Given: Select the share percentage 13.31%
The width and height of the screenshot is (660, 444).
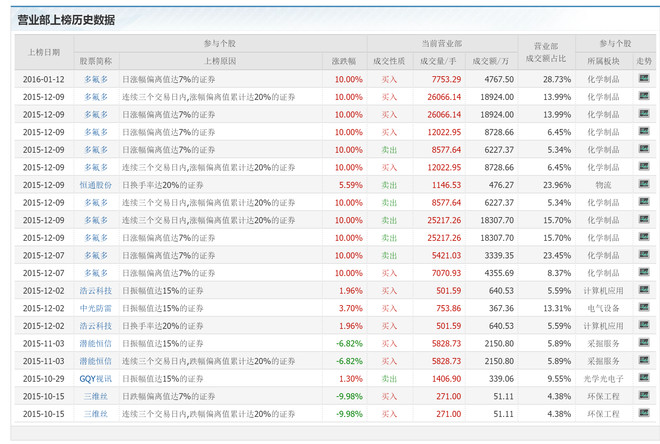Looking at the screenshot, I should (557, 308).
